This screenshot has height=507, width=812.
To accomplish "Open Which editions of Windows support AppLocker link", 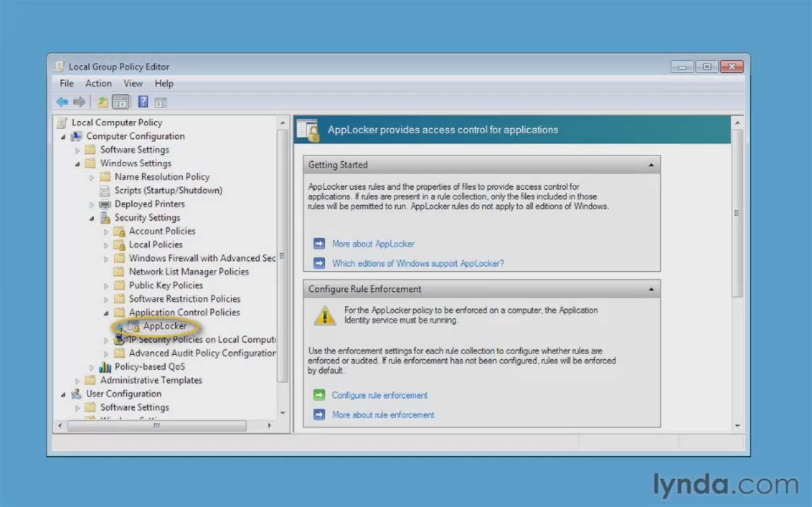I will (x=418, y=263).
